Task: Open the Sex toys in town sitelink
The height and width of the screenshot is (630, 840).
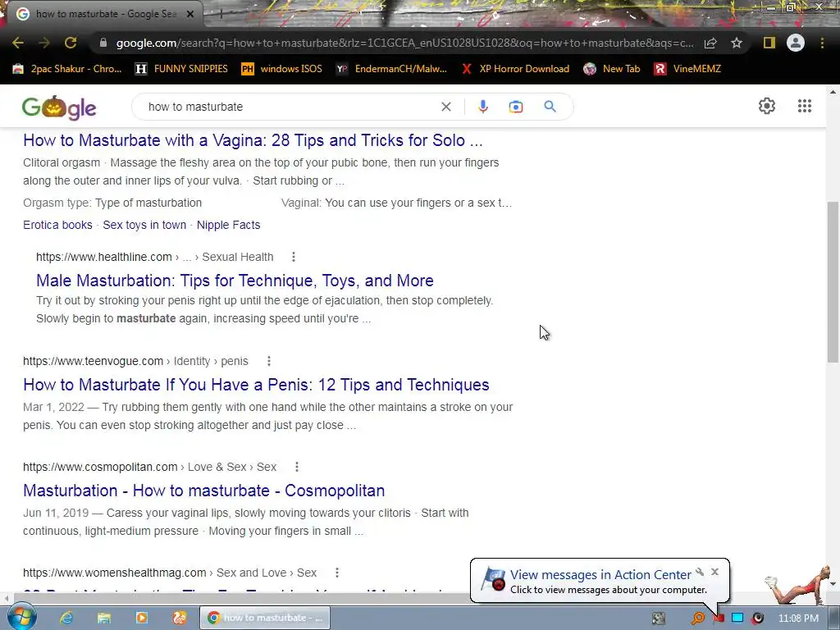Action: tap(144, 225)
